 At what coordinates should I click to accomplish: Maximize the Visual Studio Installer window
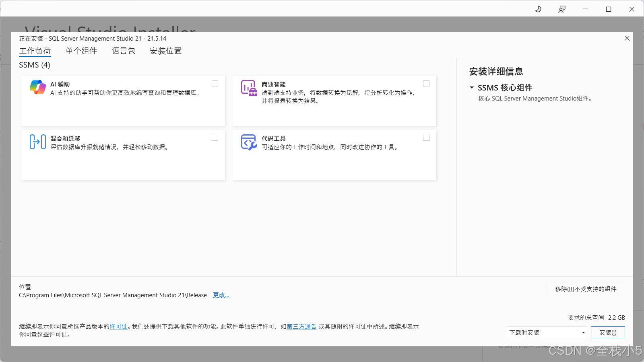(609, 9)
